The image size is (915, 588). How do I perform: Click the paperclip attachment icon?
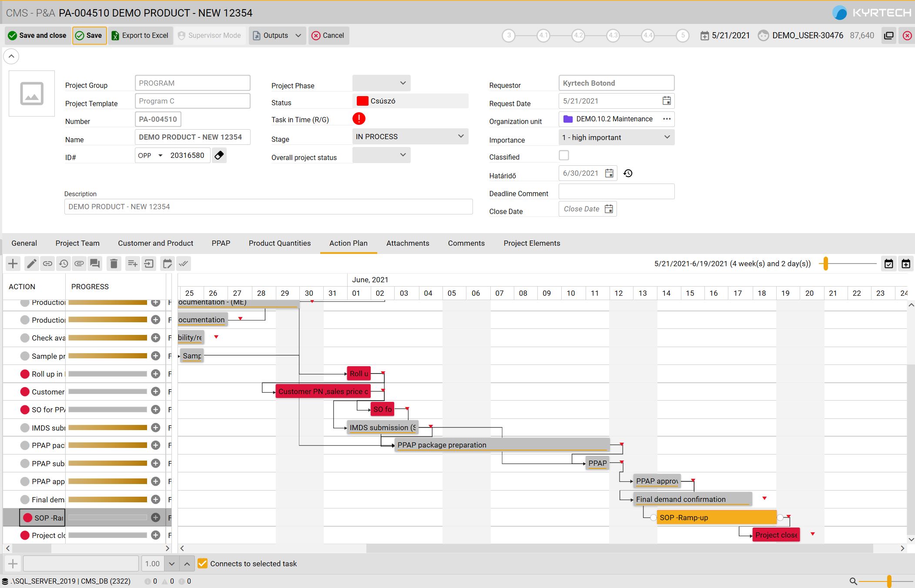click(x=79, y=264)
